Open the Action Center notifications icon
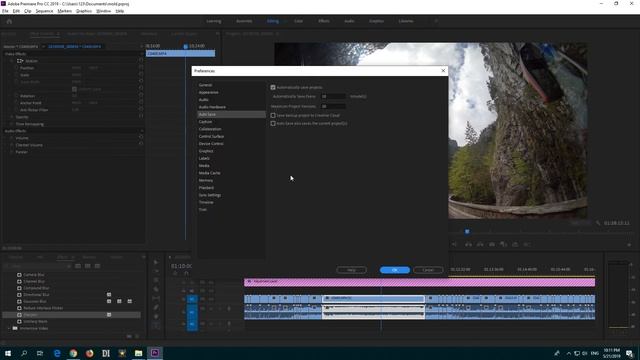Viewport: 640px width, 360px height. [x=629, y=353]
